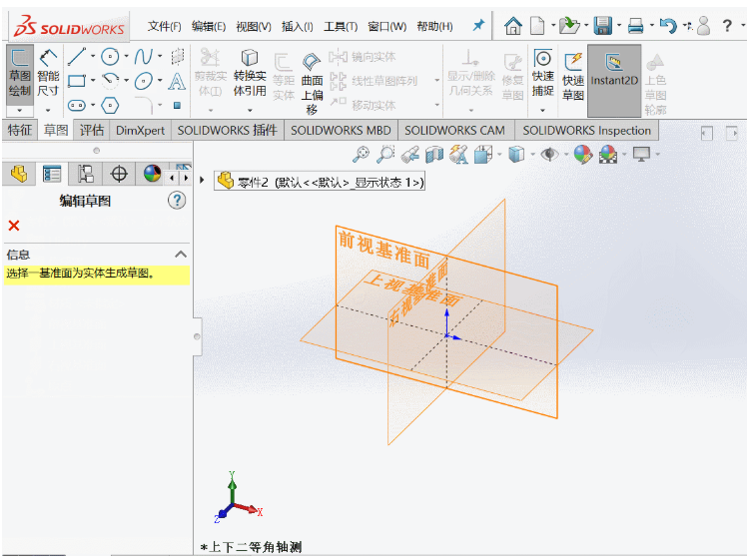Screen dimensions: 754x560
Task: Select the Text sketch tool
Action: 177,81
